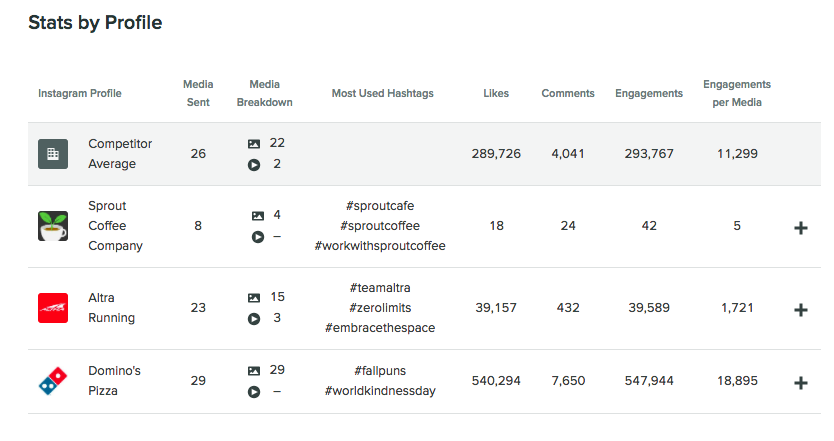Click the Instagram Profile column header
The image size is (834, 441).
[80, 93]
